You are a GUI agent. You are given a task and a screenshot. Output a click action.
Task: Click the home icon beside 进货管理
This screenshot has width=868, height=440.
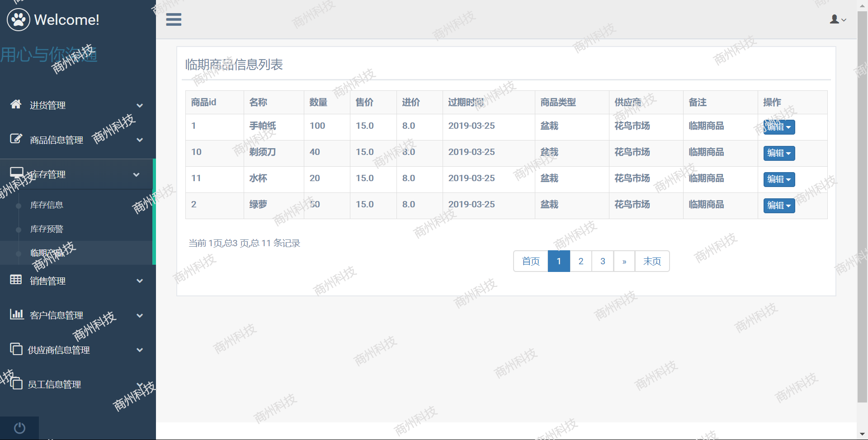16,104
